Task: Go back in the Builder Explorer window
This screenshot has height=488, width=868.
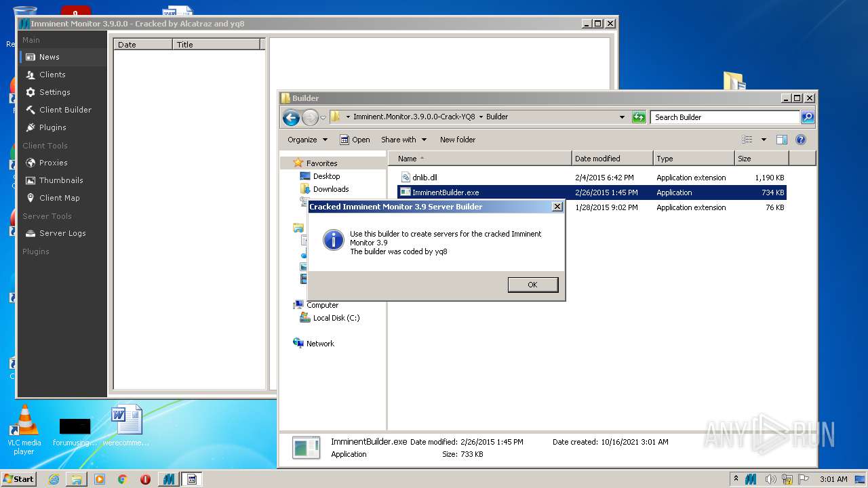Action: [291, 117]
